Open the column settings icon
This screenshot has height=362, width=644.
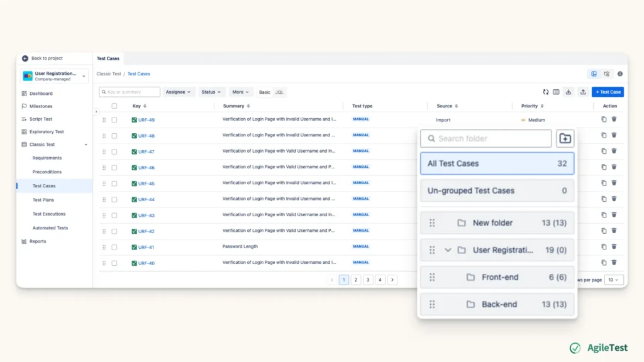(556, 92)
